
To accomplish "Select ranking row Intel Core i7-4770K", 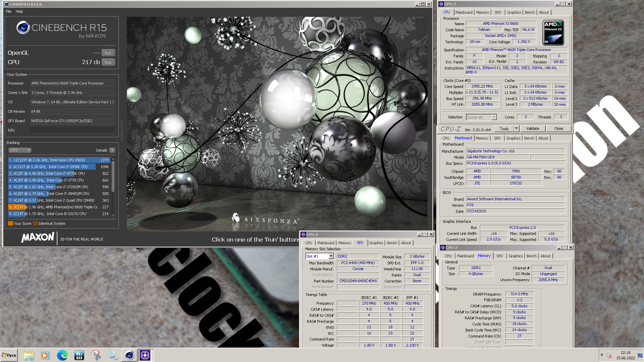I will [59, 173].
